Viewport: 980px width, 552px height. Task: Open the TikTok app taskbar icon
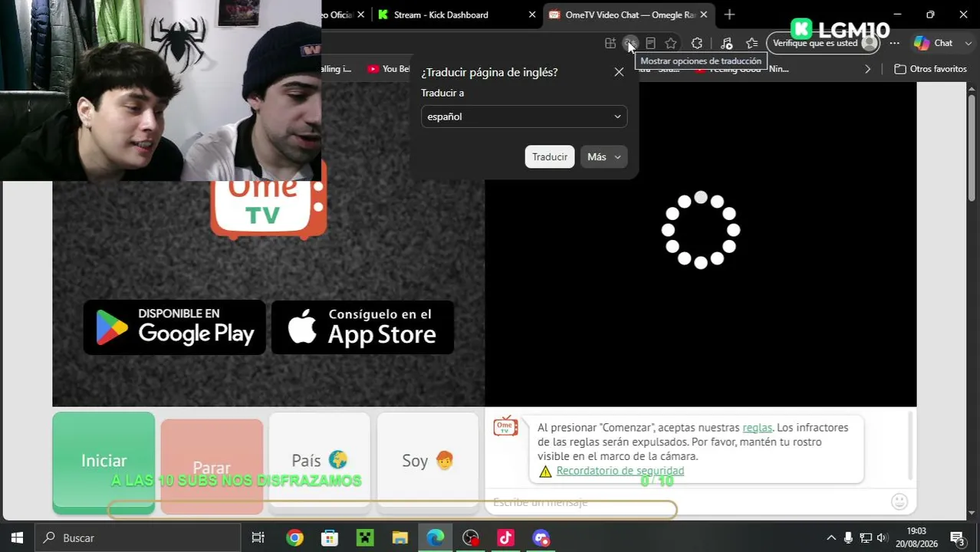tap(506, 538)
